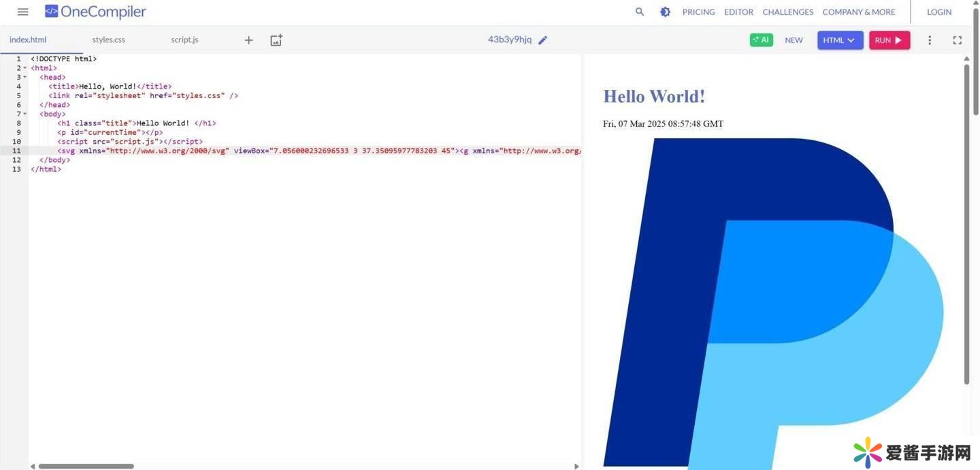The height and width of the screenshot is (470, 980).
Task: Open the three-dot more options menu
Action: tap(930, 40)
